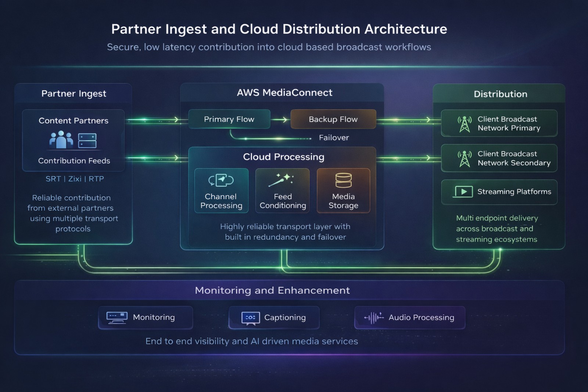Click the Streaming Platforms play icon
The height and width of the screenshot is (392, 588).
463,192
